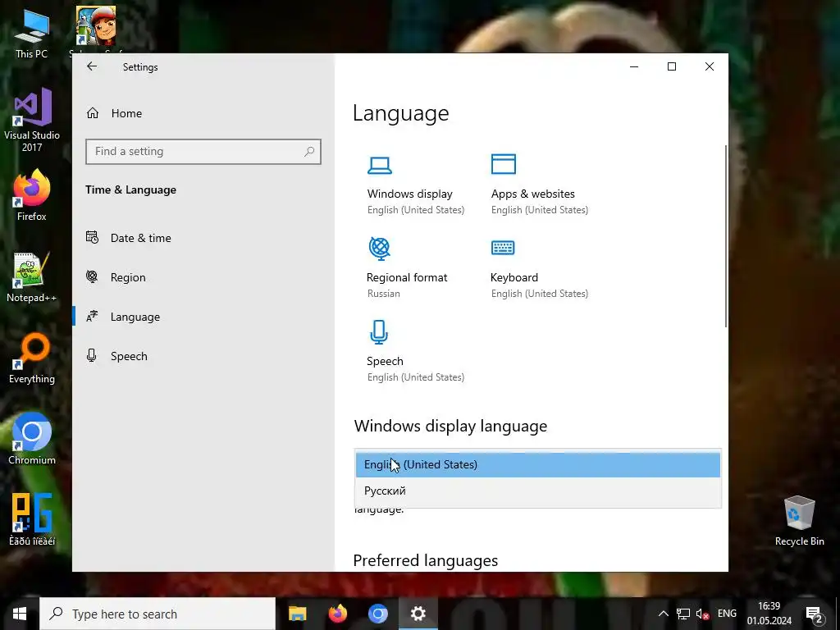The height and width of the screenshot is (630, 840).
Task: Show hidden system tray icons
Action: click(x=663, y=614)
